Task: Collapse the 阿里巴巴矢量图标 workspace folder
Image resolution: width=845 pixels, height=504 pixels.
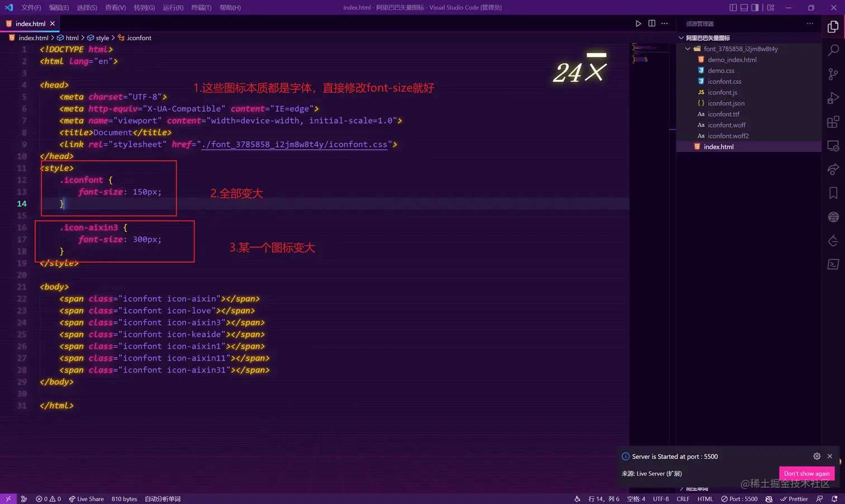Action: pyautogui.click(x=749, y=38)
